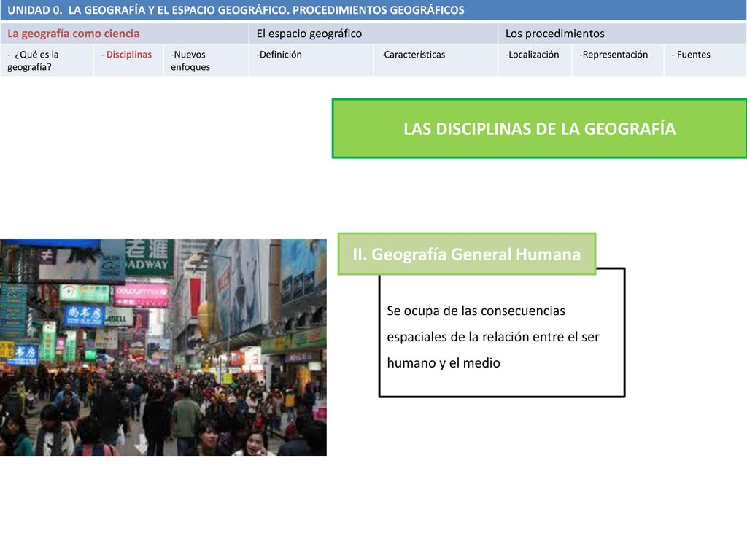Select the crowded street photo
747x560 pixels.
[x=163, y=348]
